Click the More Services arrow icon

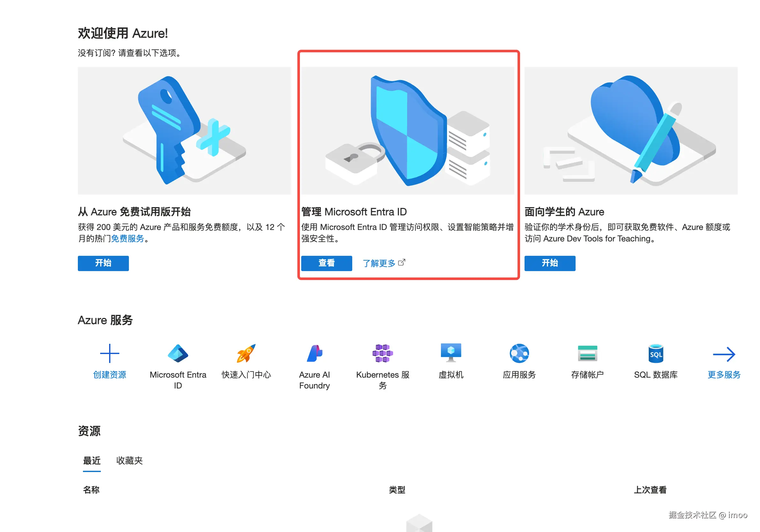click(x=724, y=354)
